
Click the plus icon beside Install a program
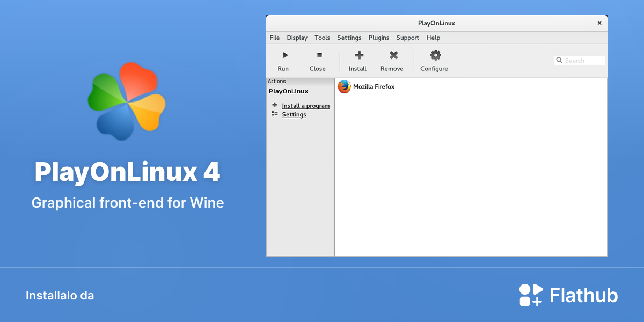click(x=275, y=105)
